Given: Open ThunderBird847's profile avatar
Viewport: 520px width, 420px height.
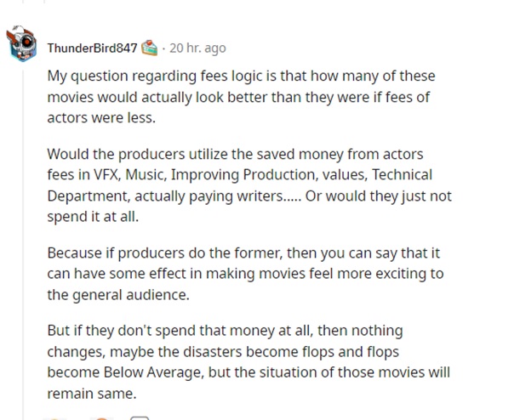Looking at the screenshot, I should (21, 46).
